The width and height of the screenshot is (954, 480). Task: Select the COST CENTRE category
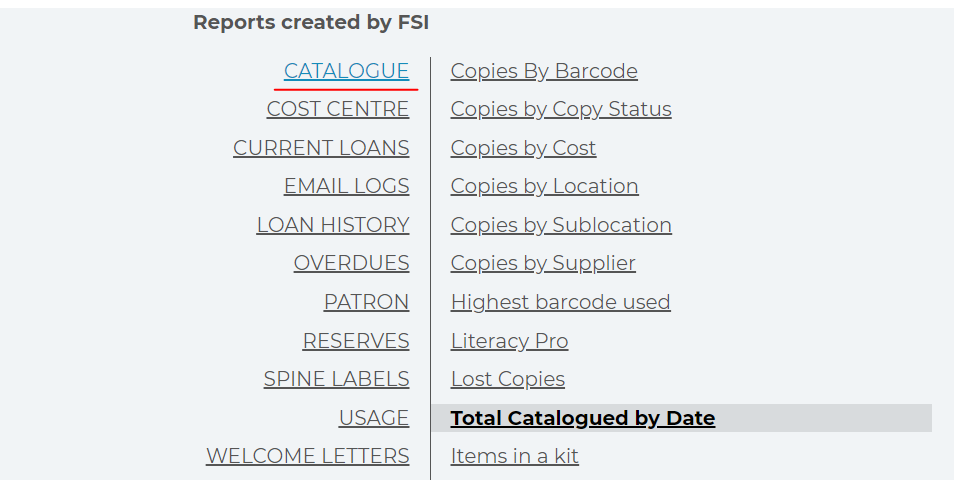[338, 110]
